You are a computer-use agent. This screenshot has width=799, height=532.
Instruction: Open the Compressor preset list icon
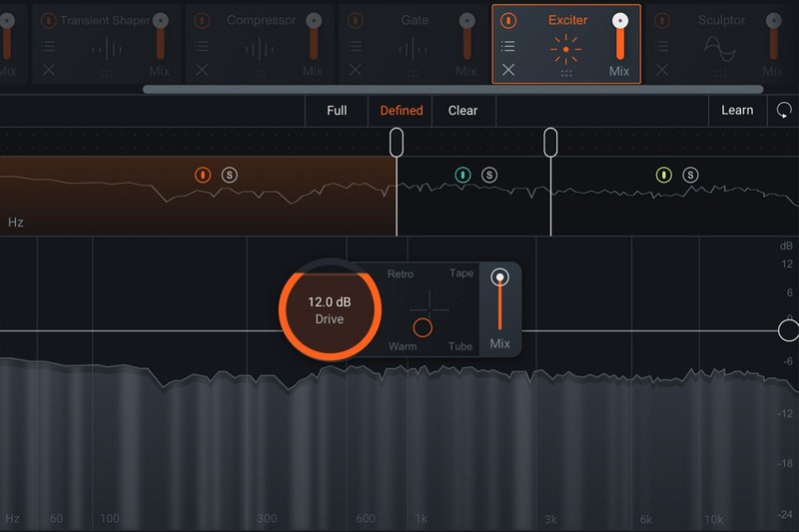pyautogui.click(x=202, y=46)
